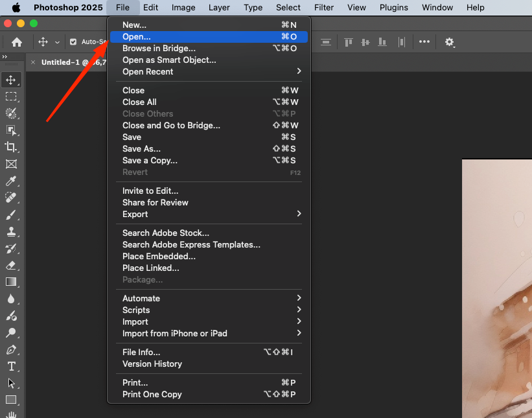532x418 pixels.
Task: Choose Invite to Edit... menu entry
Action: point(209,191)
